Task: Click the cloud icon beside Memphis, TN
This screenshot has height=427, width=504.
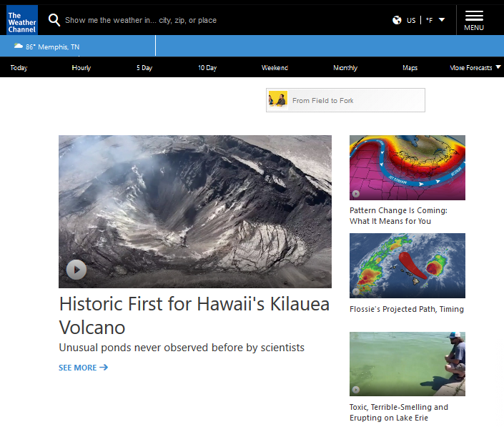Action: tap(19, 46)
